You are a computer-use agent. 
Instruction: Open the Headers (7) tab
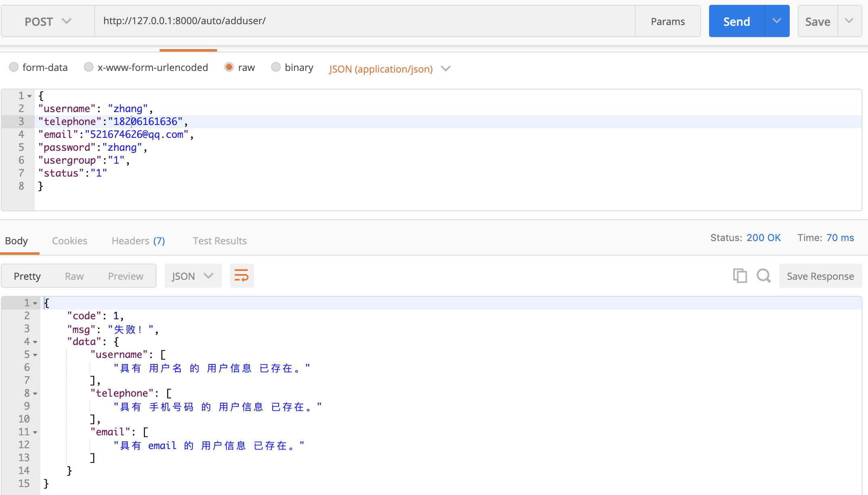tap(138, 241)
